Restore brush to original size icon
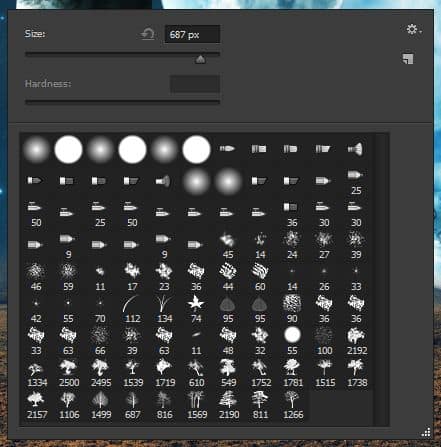Screen dimensions: 441x447 (148, 34)
